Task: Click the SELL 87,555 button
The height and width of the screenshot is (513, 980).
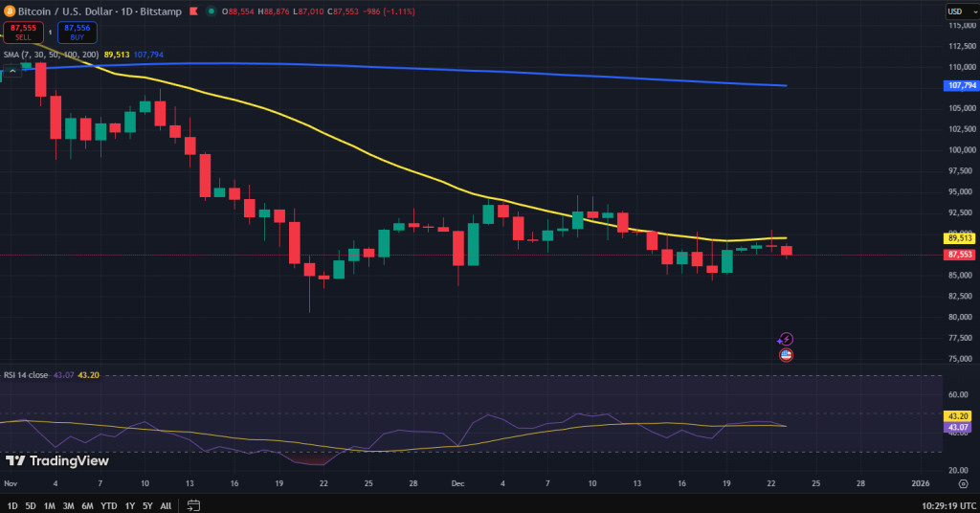Action: click(23, 33)
